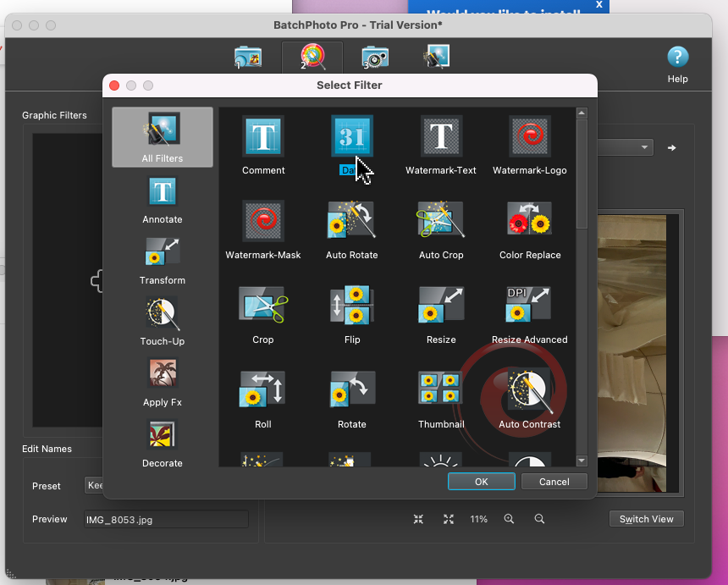
Task: Open the dropdown above the preview
Action: [625, 147]
